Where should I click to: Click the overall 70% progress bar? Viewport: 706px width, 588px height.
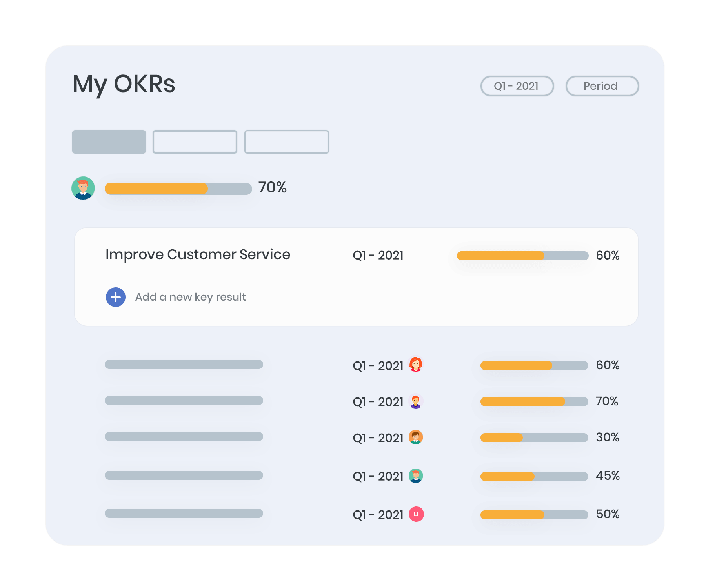[x=178, y=189]
